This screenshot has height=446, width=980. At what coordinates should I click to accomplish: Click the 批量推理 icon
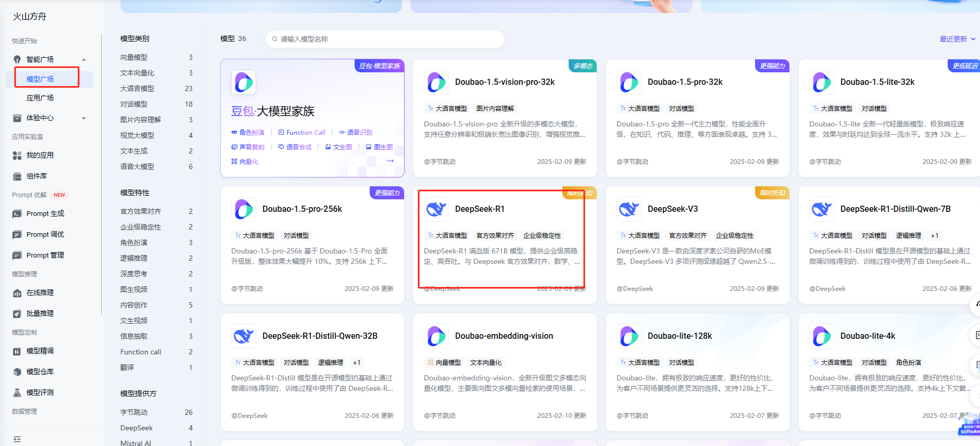coord(17,314)
